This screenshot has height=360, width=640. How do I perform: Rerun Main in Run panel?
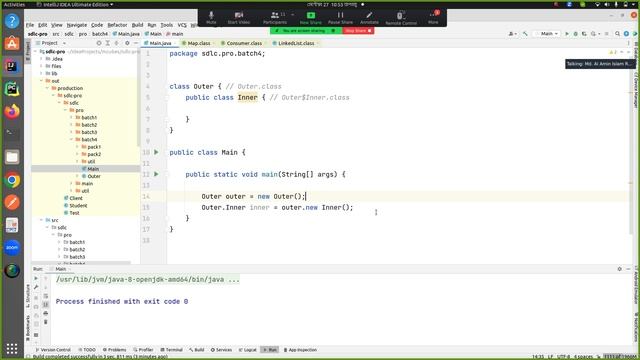pyautogui.click(x=36, y=278)
